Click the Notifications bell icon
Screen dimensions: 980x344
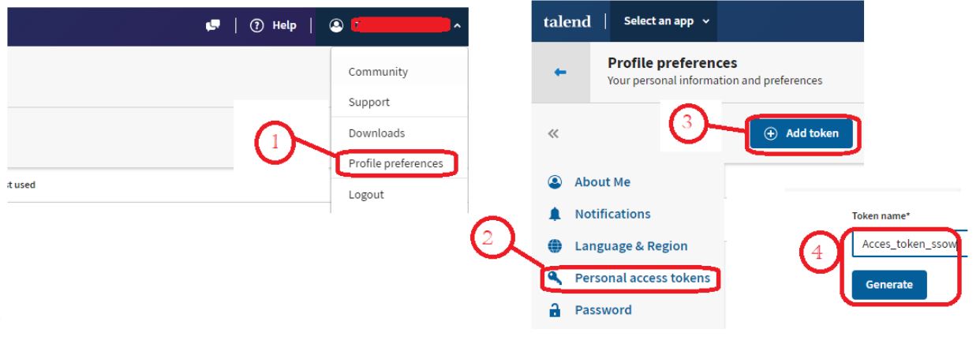coord(553,214)
